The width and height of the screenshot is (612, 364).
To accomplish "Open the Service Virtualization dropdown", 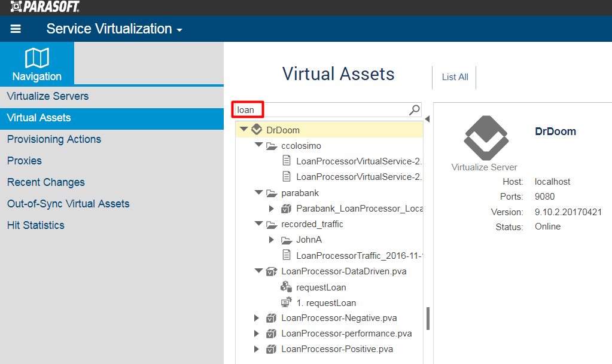I will pyautogui.click(x=114, y=29).
